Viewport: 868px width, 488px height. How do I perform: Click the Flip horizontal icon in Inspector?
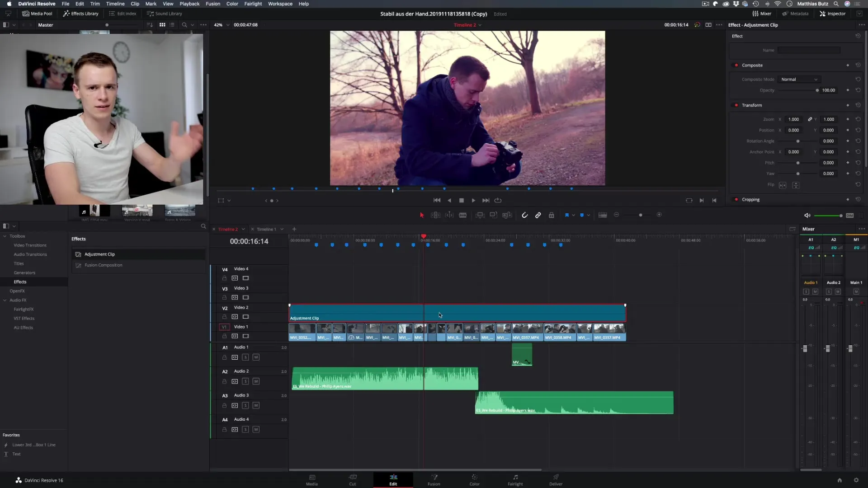(783, 185)
